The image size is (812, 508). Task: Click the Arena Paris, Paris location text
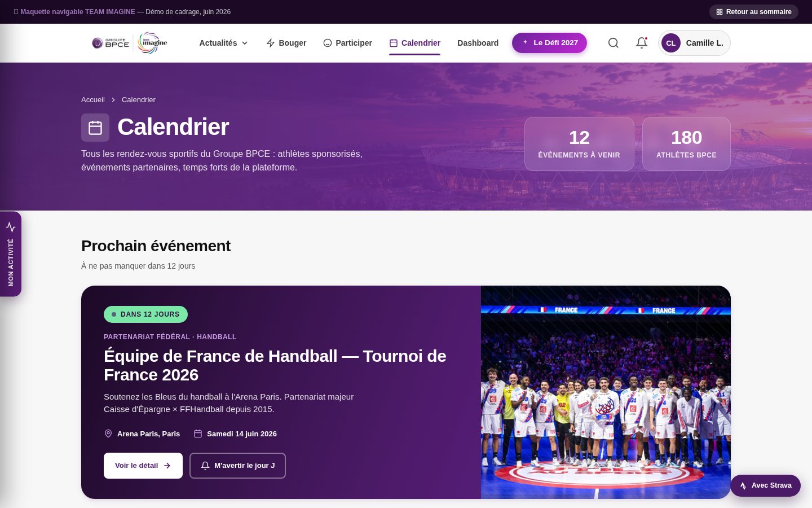pyautogui.click(x=148, y=434)
